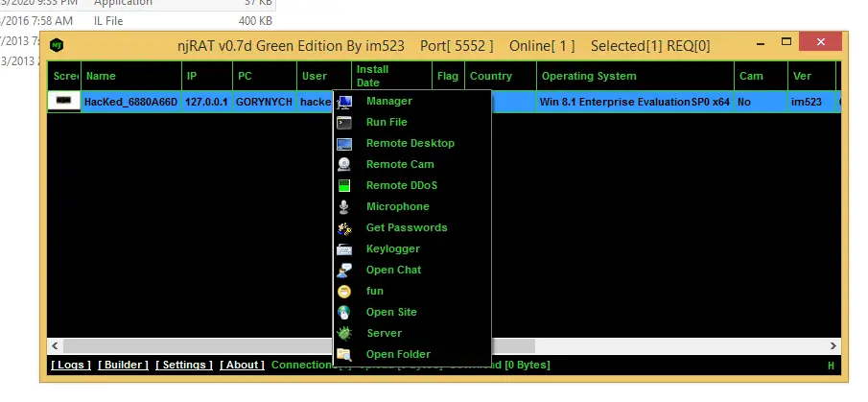Maximize the njRAT window
This screenshot has height=402, width=868.
(786, 42)
